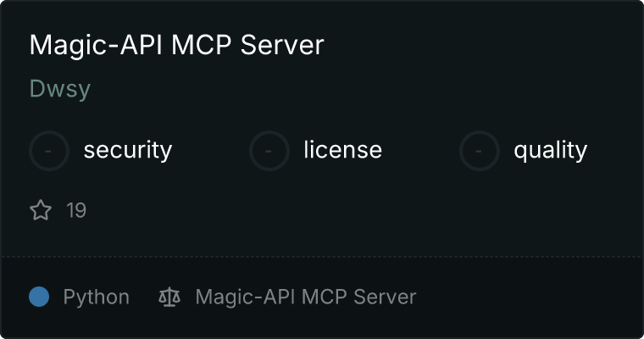
Task: Click the star outline icon
Action: point(41,210)
